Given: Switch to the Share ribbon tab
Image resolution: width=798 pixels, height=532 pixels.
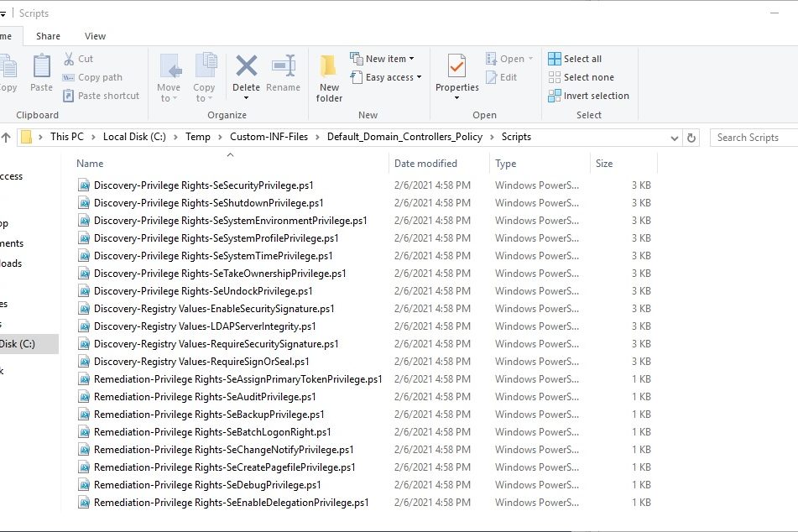Looking at the screenshot, I should (49, 36).
